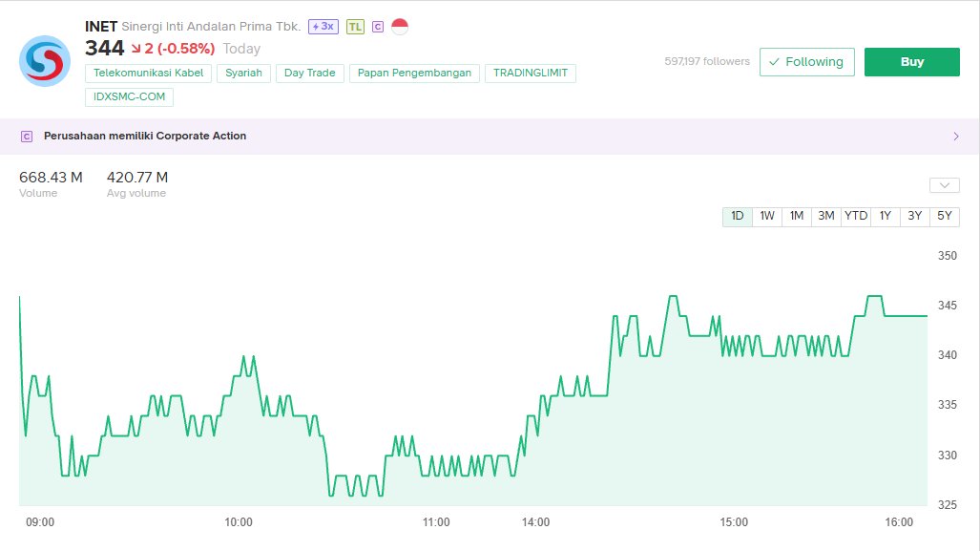980x551 pixels.
Task: Select the 5Y chart range
Action: click(x=945, y=217)
